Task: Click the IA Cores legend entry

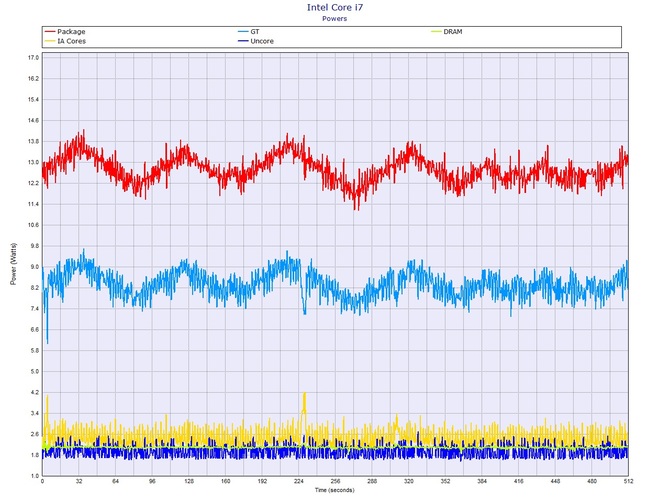Action: [x=65, y=41]
